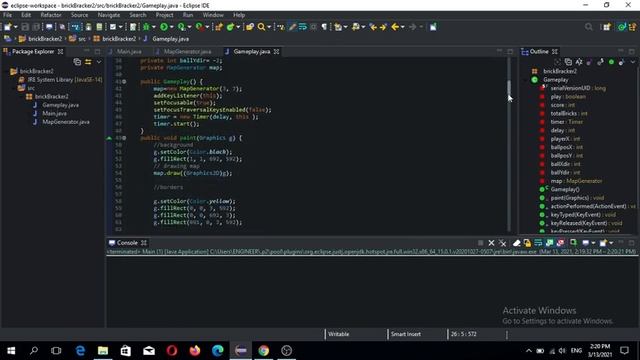Open File Explorer from the taskbar
This screenshot has height=360, width=640.
point(103,351)
